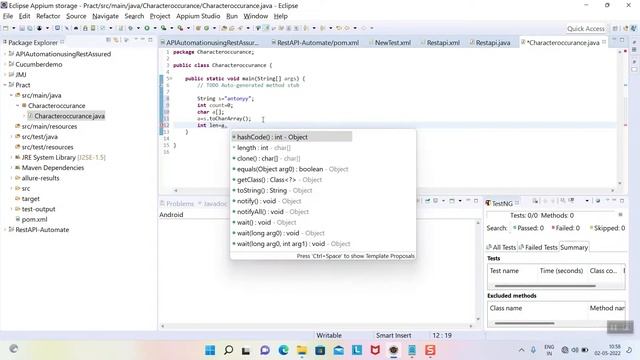This screenshot has width=640, height=360.
Task: Collapse the src/main/java folder
Action: coord(11,95)
